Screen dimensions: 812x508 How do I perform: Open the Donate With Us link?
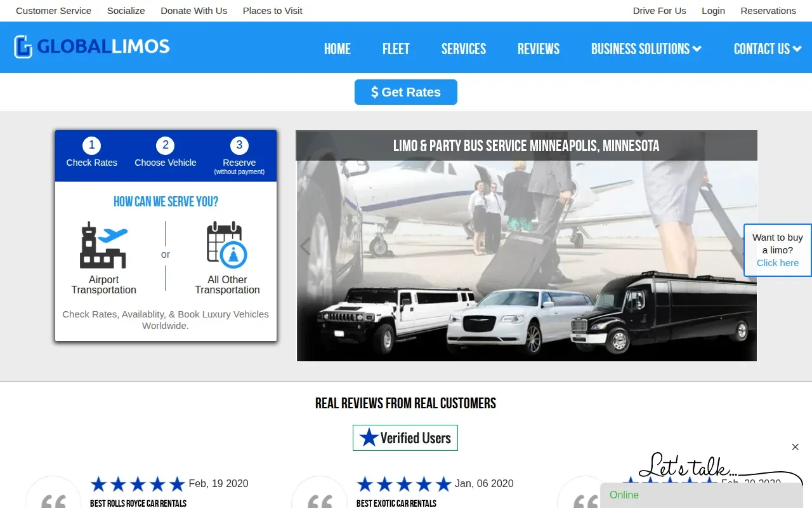tap(194, 11)
